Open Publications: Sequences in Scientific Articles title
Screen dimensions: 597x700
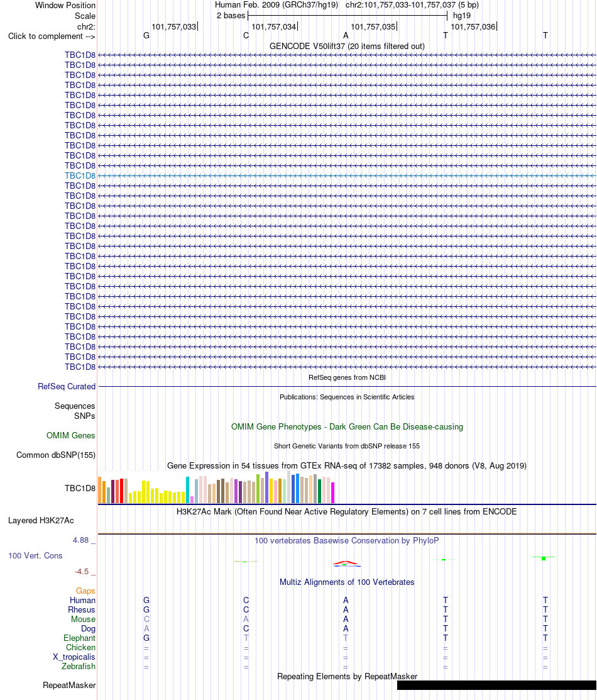tap(347, 397)
